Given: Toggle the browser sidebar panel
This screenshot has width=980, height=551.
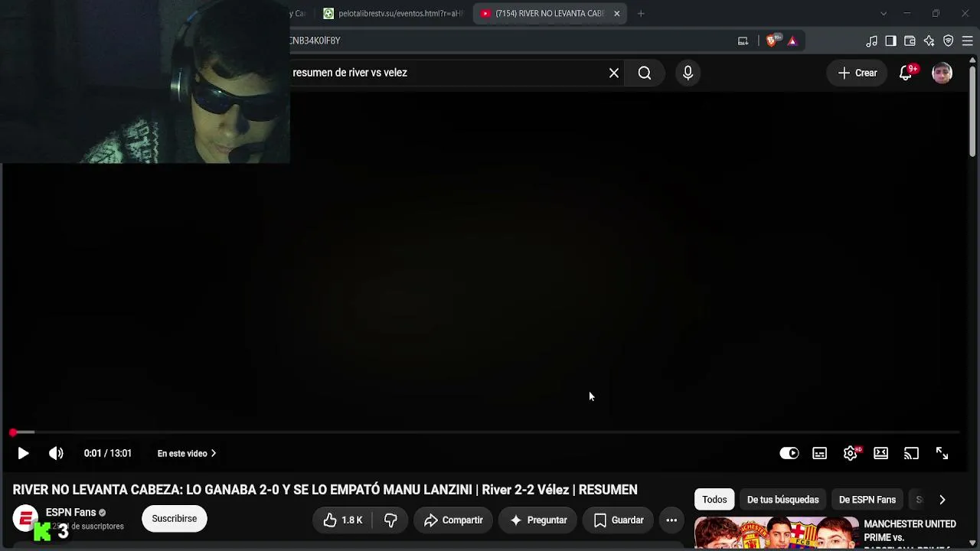Looking at the screenshot, I should click(x=890, y=41).
